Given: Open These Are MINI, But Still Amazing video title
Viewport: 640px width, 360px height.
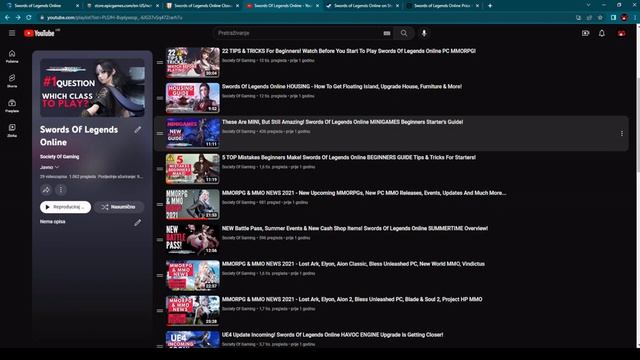Looking at the screenshot, I should [x=342, y=122].
